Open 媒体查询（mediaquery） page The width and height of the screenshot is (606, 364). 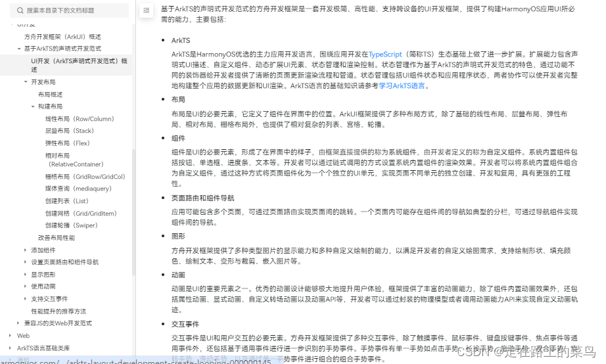78,189
